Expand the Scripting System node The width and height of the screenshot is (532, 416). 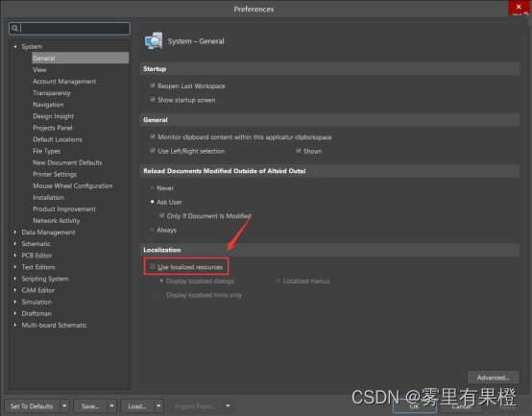[x=15, y=279]
